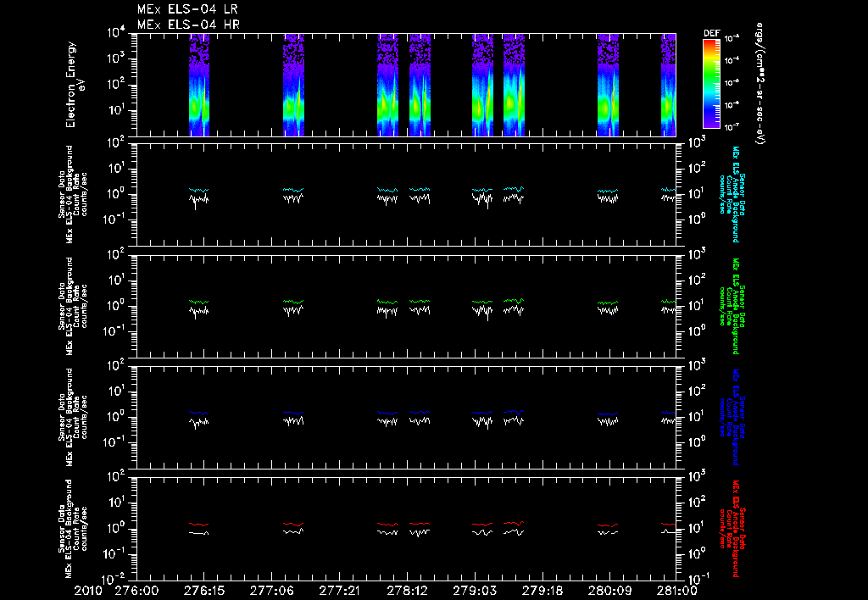Image resolution: width=868 pixels, height=600 pixels.
Task: Click the "276:00" time axis label
Action: click(x=136, y=591)
